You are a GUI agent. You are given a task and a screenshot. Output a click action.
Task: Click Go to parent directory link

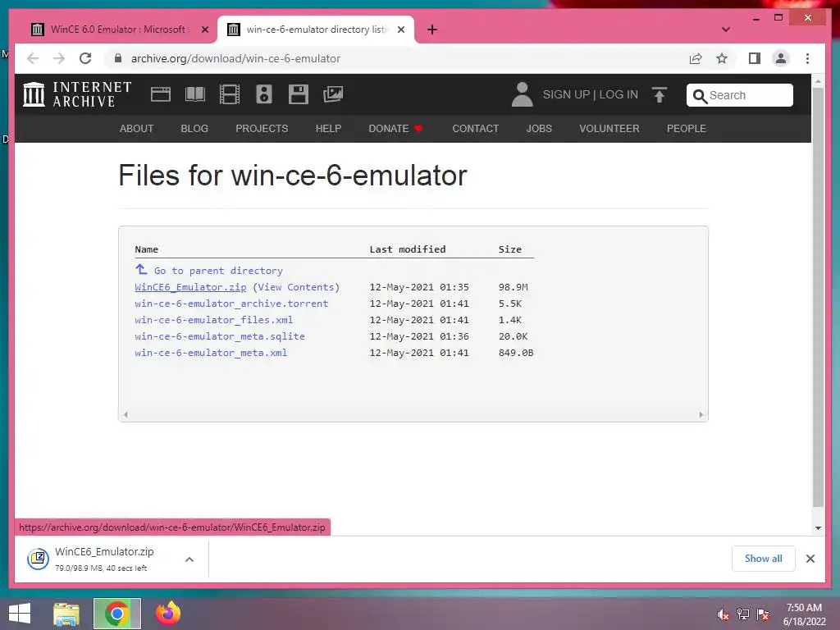(x=218, y=271)
